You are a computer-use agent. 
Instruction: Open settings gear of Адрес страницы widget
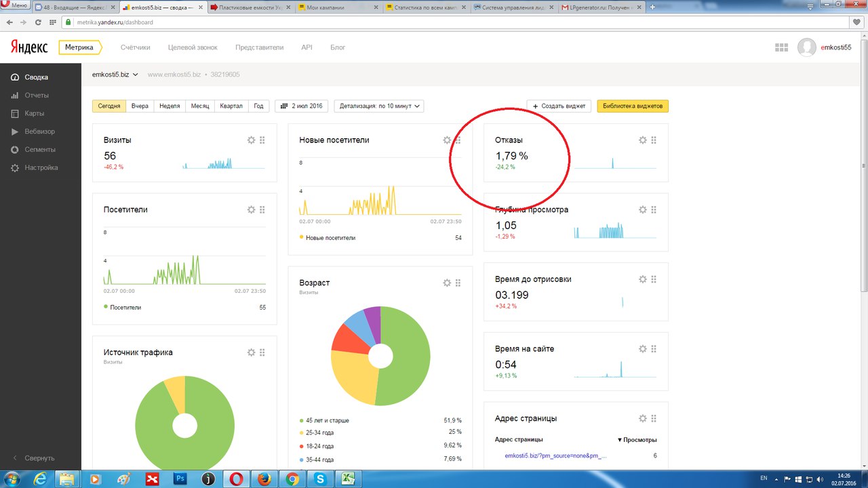[x=643, y=419]
